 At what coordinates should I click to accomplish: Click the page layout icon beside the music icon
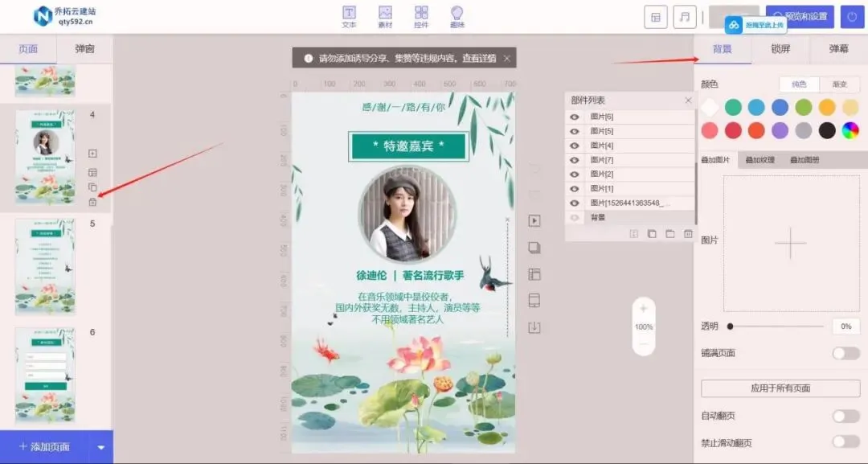point(655,16)
